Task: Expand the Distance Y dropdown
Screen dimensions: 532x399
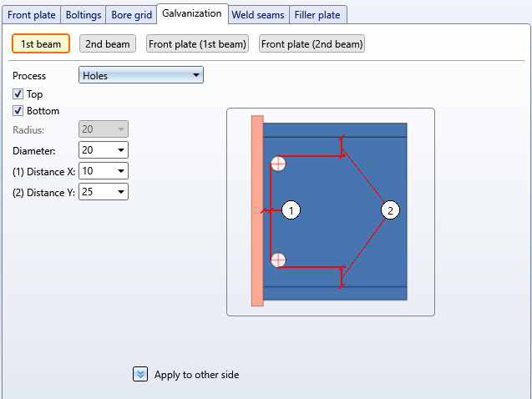Action: (122, 192)
